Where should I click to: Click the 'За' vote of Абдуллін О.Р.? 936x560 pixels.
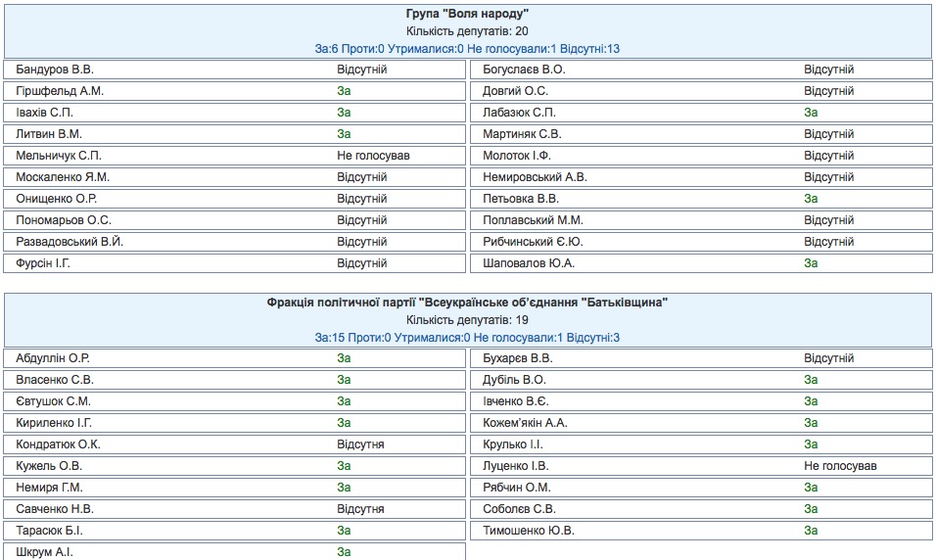tap(344, 358)
